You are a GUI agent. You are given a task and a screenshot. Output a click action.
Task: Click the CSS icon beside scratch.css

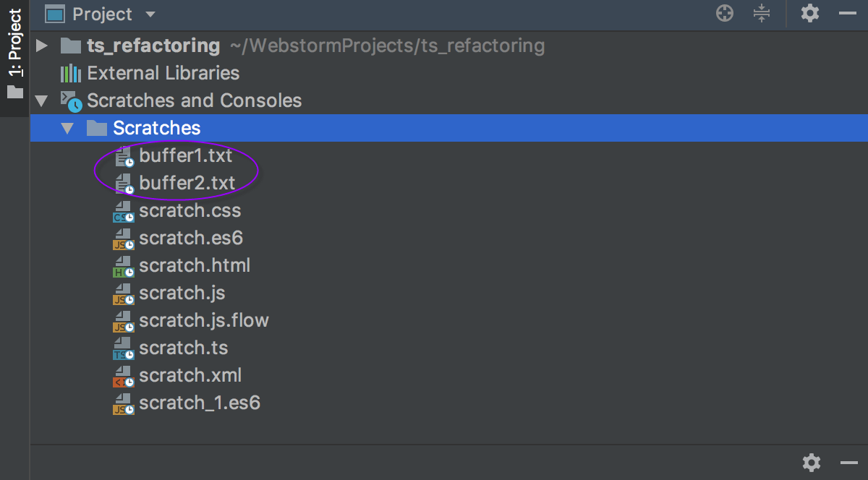(123, 210)
